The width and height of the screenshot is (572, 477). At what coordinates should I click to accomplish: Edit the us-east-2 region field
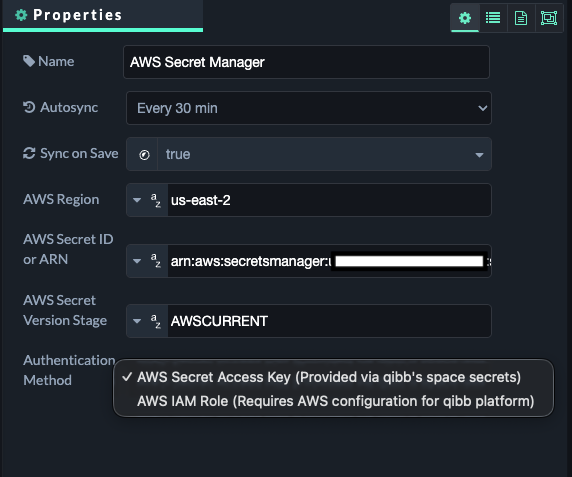pyautogui.click(x=329, y=200)
